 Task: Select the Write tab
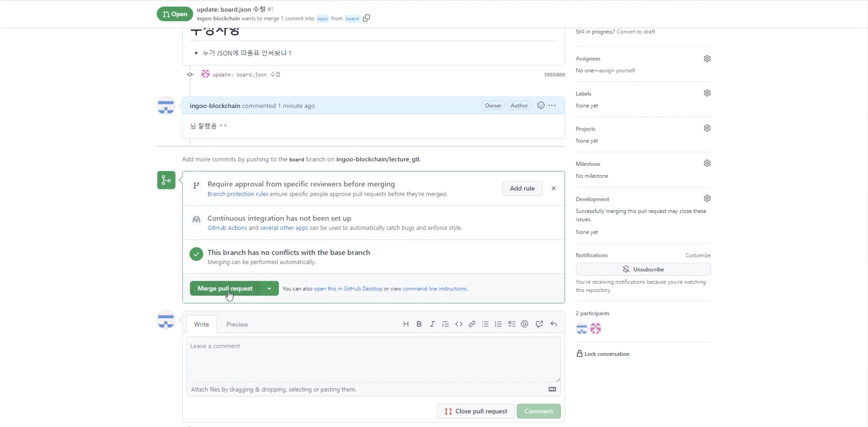201,324
